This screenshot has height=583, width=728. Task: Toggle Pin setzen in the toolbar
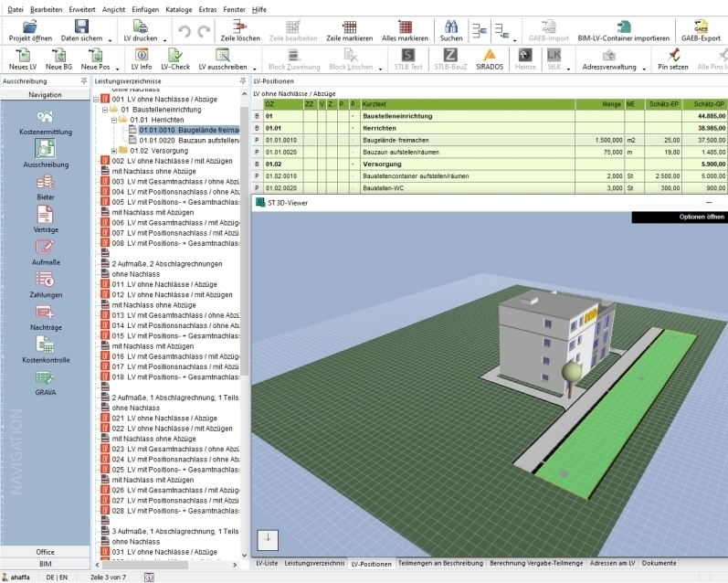click(673, 55)
